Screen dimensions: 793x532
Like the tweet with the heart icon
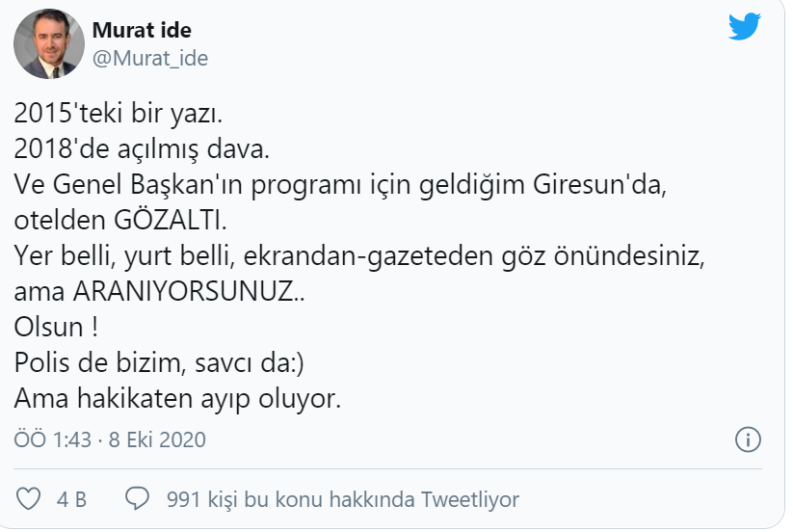[30, 498]
